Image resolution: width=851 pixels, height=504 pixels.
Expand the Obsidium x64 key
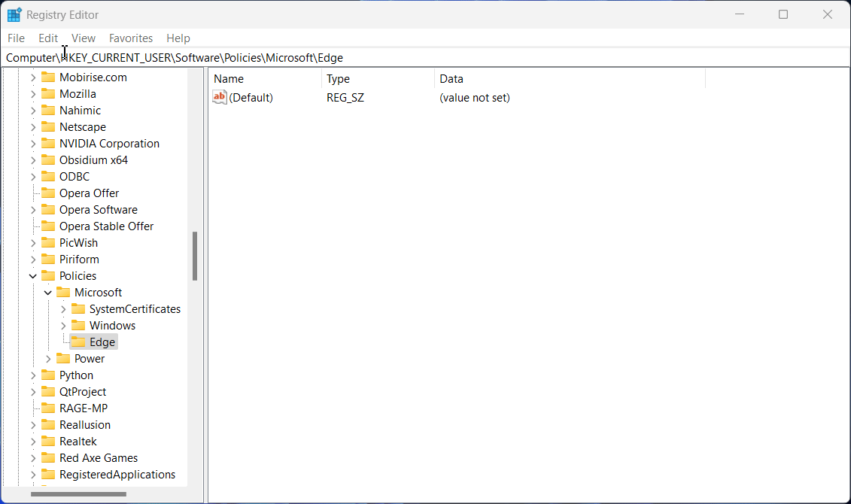coord(33,160)
